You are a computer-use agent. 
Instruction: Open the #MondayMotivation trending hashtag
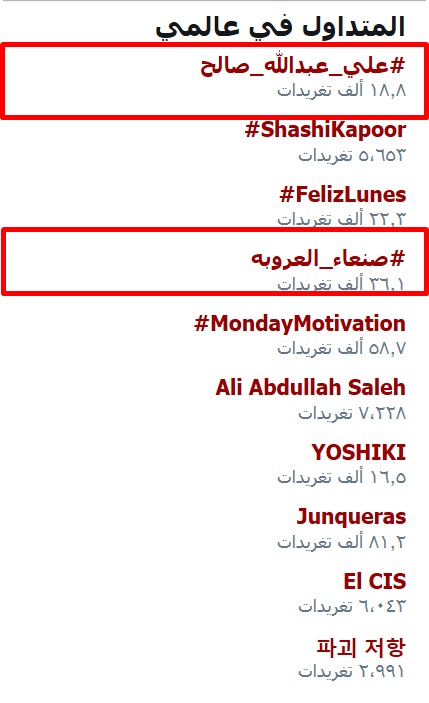point(299,324)
